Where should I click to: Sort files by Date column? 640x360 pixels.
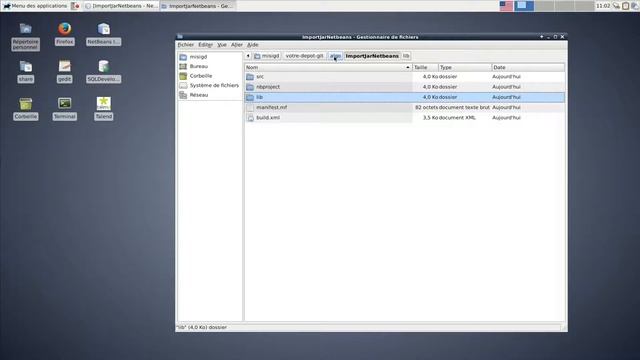click(x=528, y=67)
